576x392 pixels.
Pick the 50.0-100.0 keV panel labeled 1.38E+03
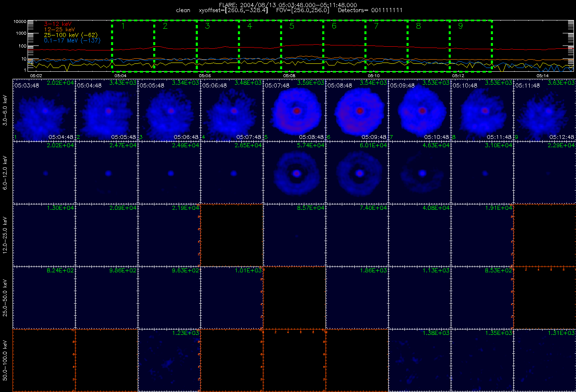pos(419,360)
